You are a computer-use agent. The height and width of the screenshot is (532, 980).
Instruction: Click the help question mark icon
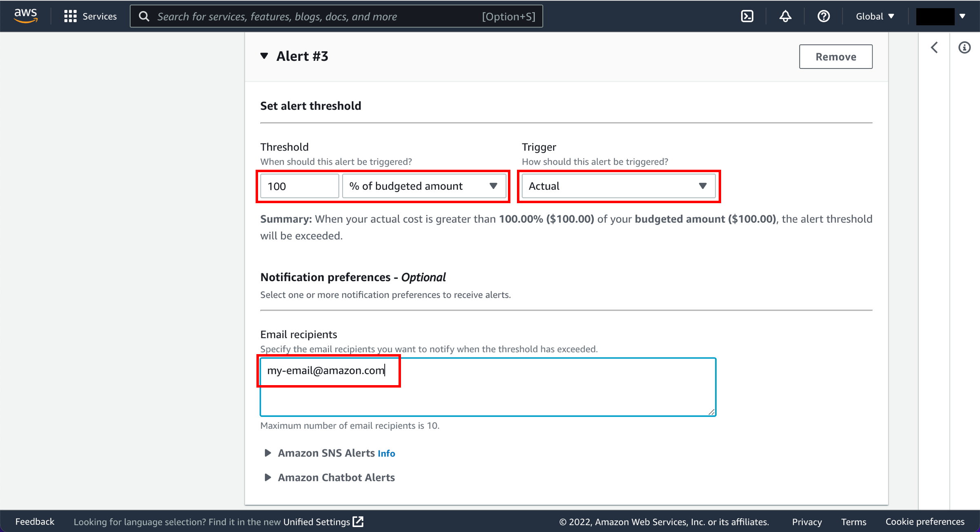(824, 16)
